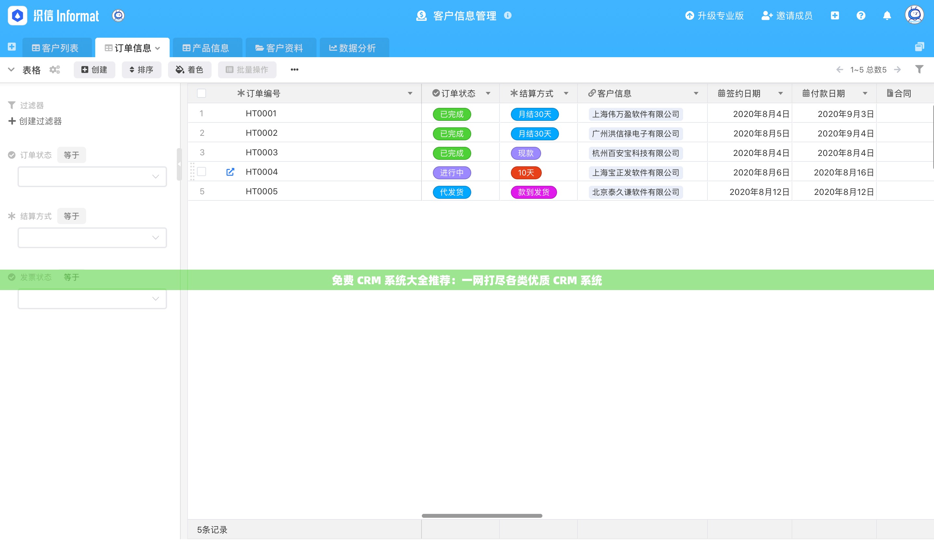Click the 排序 sort button

pos(142,70)
